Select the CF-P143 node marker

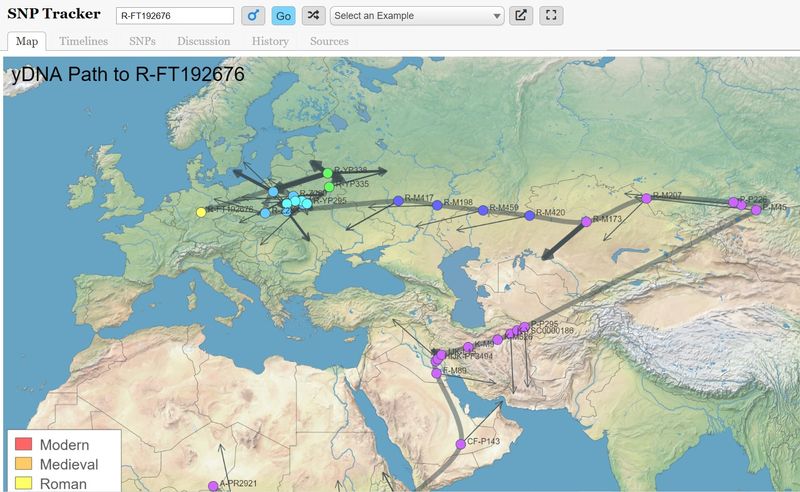coord(461,443)
